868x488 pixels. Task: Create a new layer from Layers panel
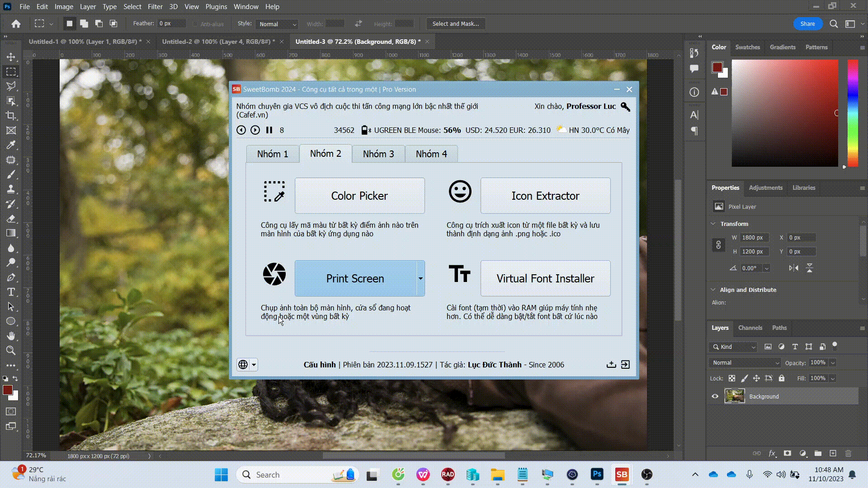(833, 453)
